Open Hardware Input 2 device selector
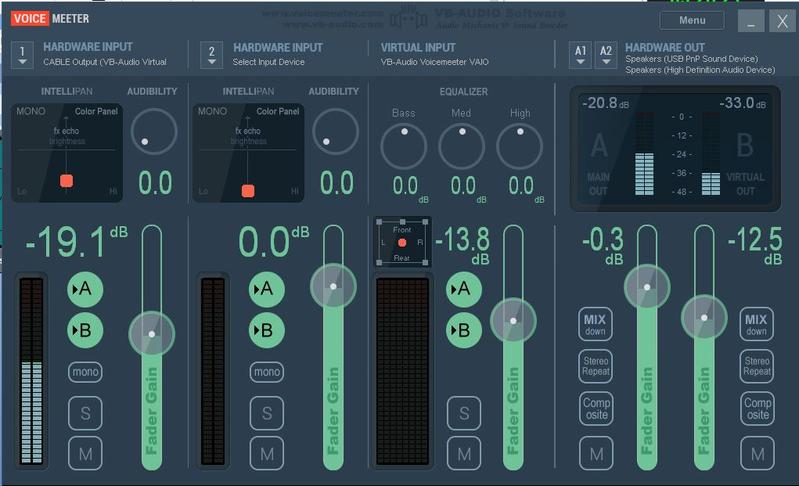Screen dimensions: 799x486 211,55
